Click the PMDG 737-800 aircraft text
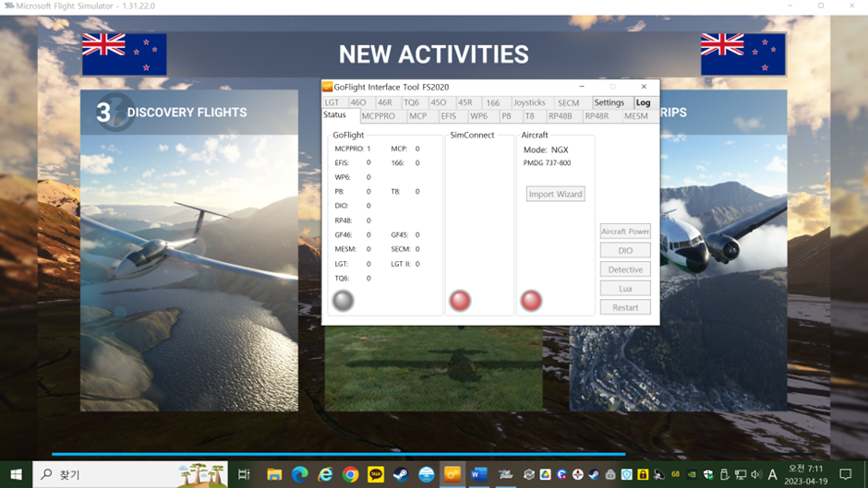868x488 pixels. [547, 163]
